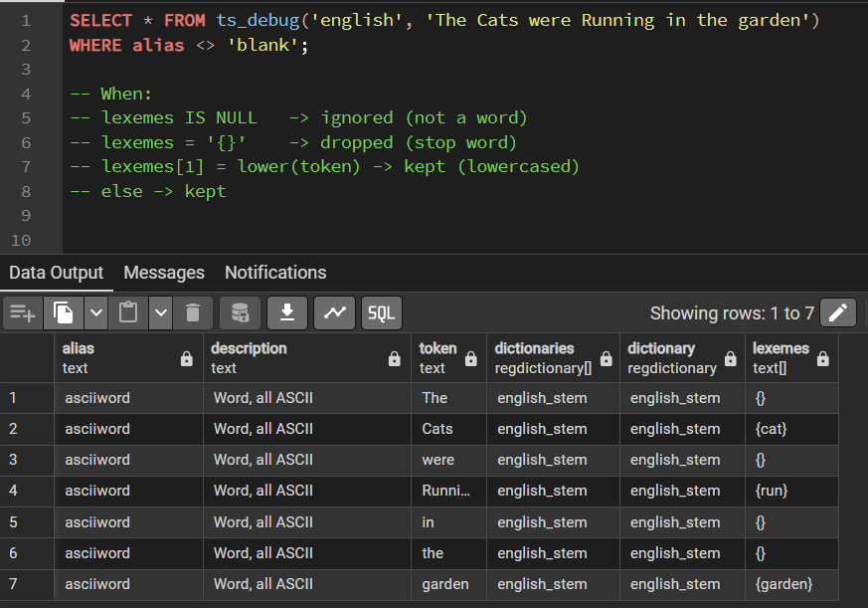
Task: Select the dictionary regdictionary column header
Action: point(682,358)
